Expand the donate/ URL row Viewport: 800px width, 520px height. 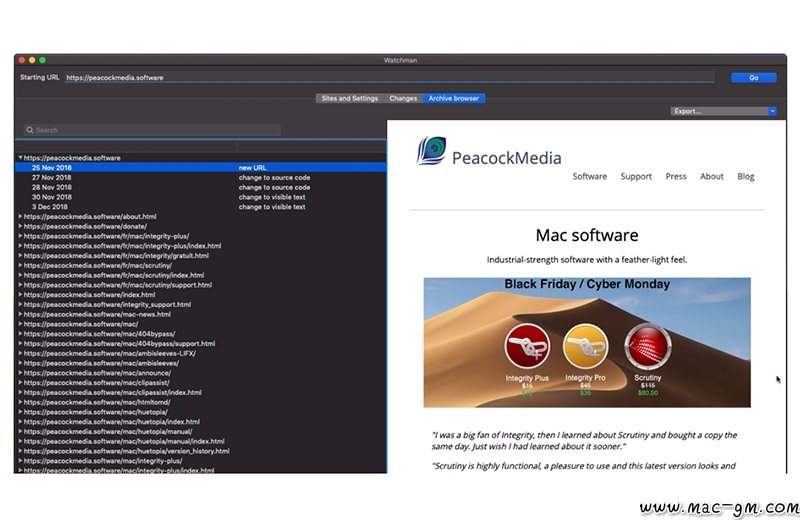tap(20, 226)
